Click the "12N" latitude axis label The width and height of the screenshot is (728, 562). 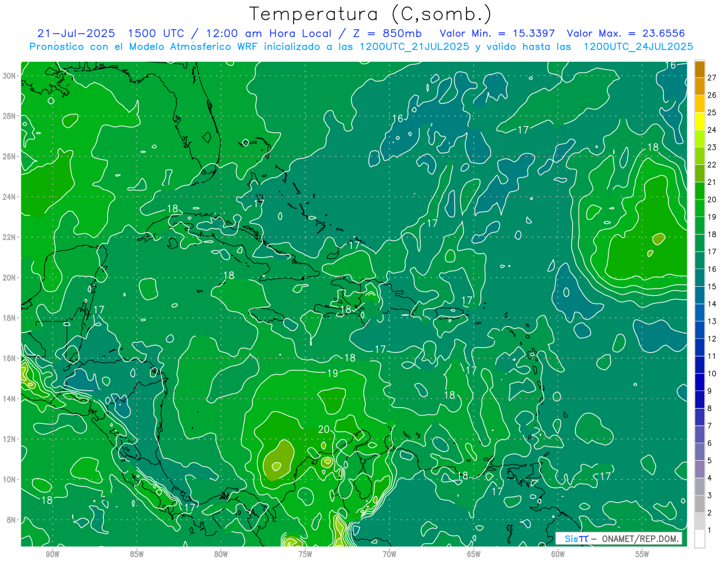coord(9,439)
